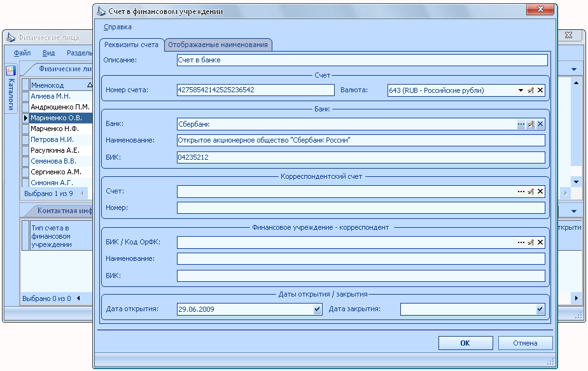Clear the БИК / Код ОрФК field with X
The image size is (588, 371).
[x=540, y=242]
